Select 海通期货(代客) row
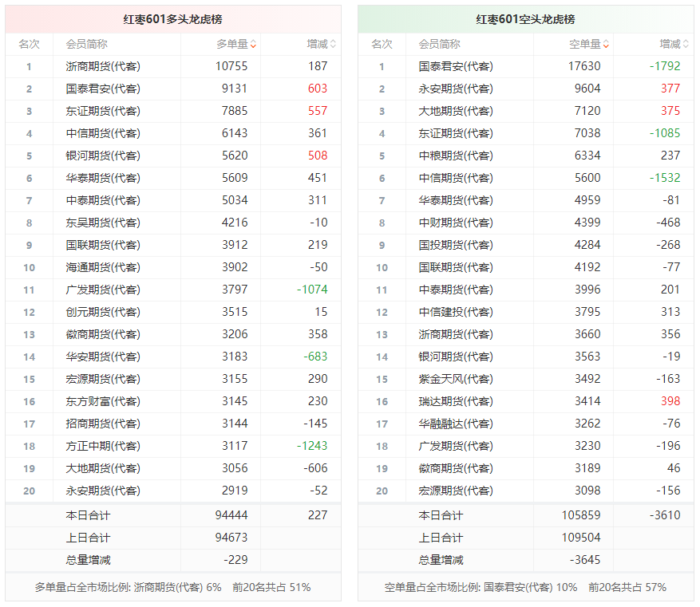Screen dimensions: 700x607 point(173,267)
